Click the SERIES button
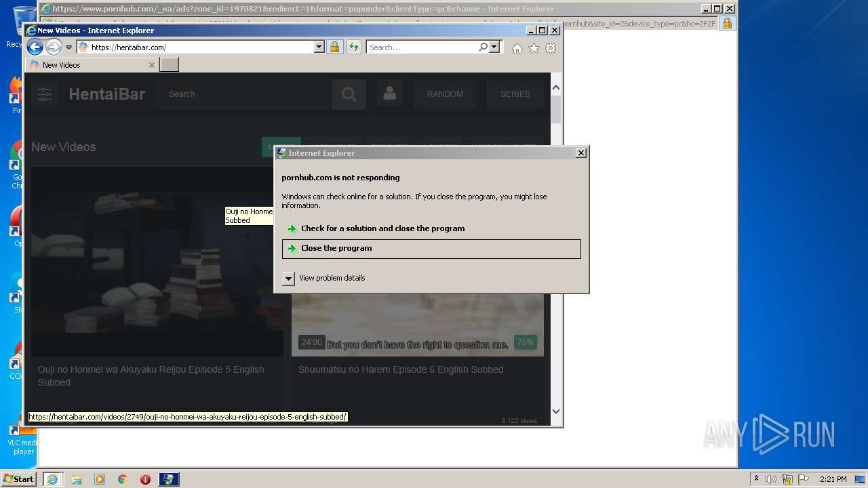 coord(515,94)
